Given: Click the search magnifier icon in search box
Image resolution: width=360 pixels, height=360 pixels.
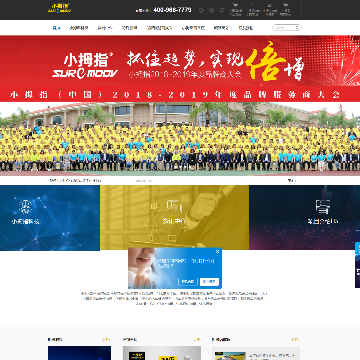Looking at the screenshot, I should point(297,28).
